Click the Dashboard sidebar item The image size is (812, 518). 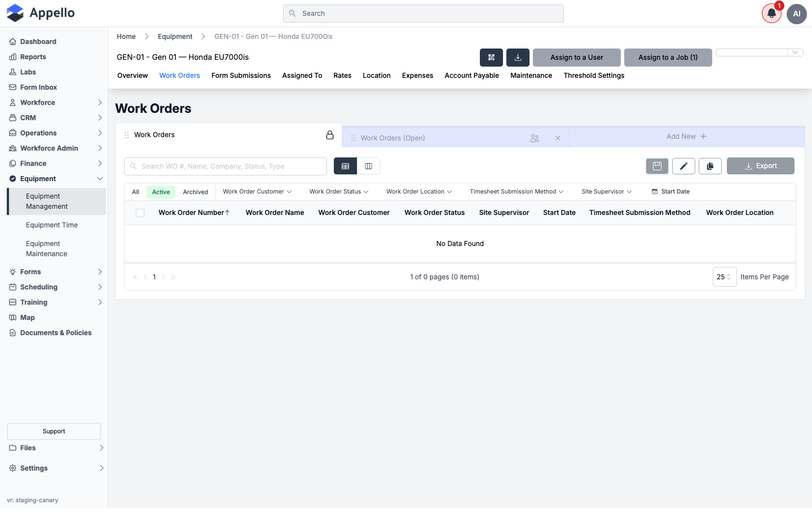click(38, 42)
